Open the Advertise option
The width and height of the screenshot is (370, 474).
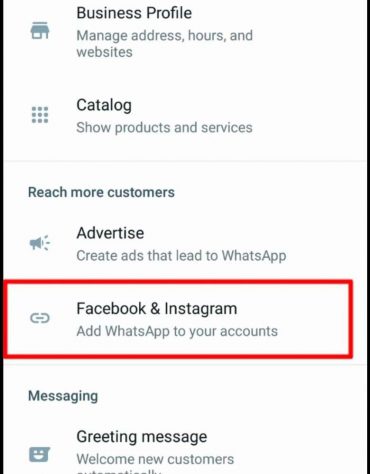click(185, 244)
